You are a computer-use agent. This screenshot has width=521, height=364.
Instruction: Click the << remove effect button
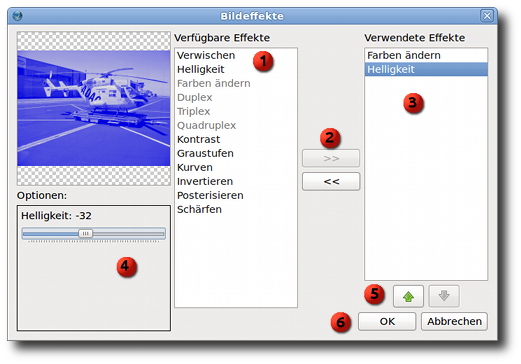coord(331,181)
